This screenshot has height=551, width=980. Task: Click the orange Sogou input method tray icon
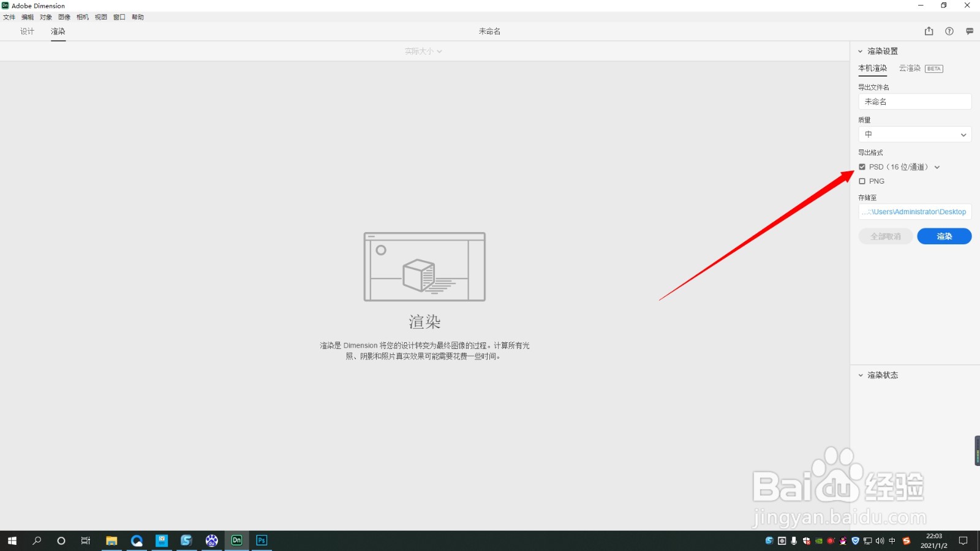pyautogui.click(x=907, y=541)
